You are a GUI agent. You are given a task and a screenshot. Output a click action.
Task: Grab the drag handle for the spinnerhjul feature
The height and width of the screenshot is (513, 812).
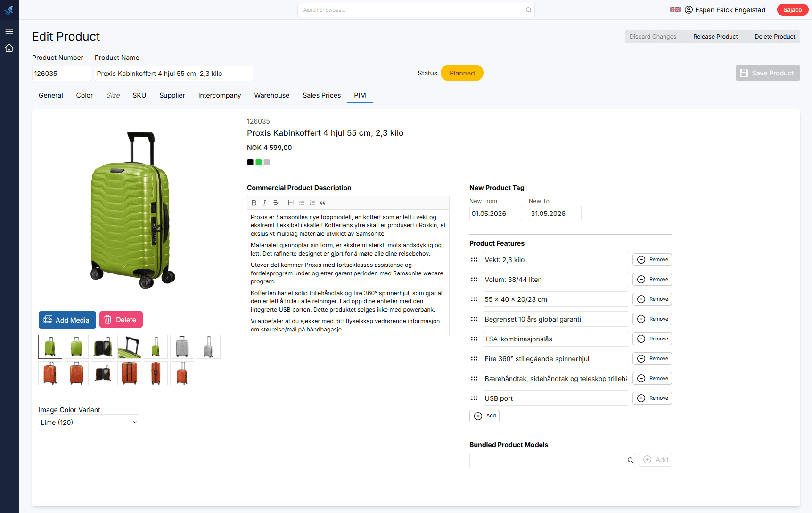(474, 359)
